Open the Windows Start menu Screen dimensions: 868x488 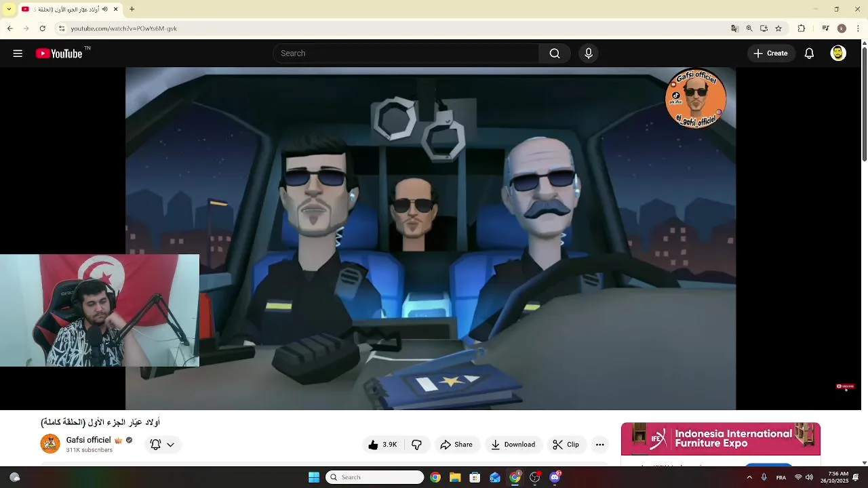(313, 477)
